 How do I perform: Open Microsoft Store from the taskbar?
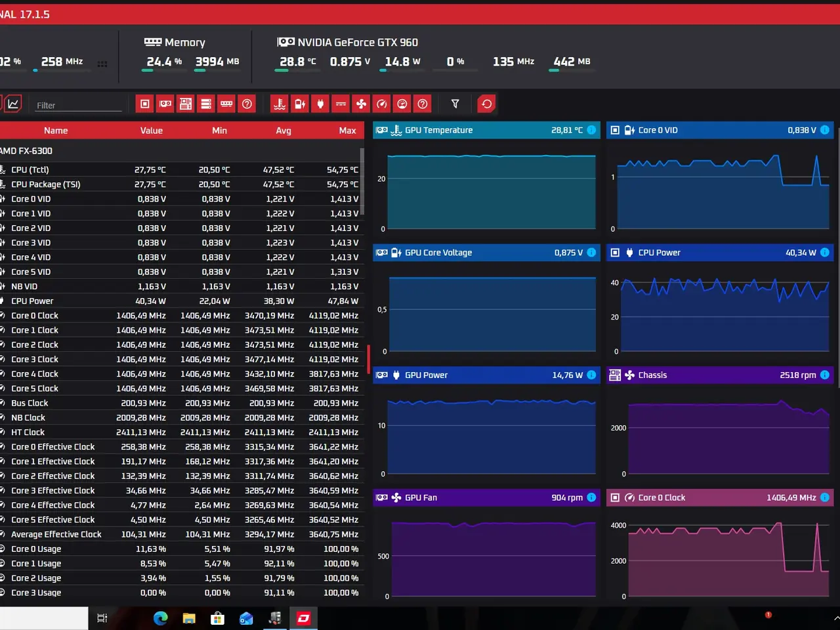click(x=217, y=618)
